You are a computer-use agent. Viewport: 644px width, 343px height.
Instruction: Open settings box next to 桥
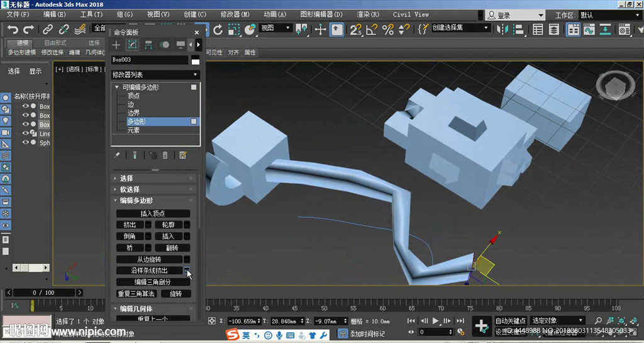point(148,248)
